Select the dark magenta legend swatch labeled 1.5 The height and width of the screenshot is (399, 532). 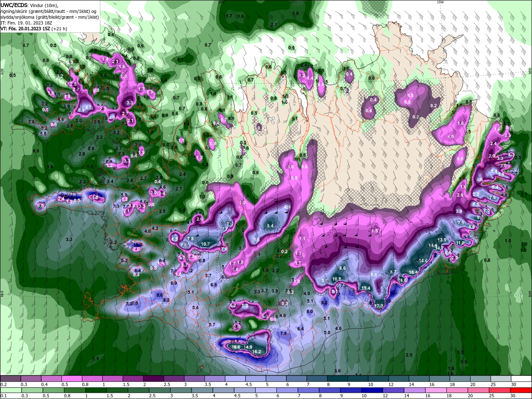tap(133, 379)
